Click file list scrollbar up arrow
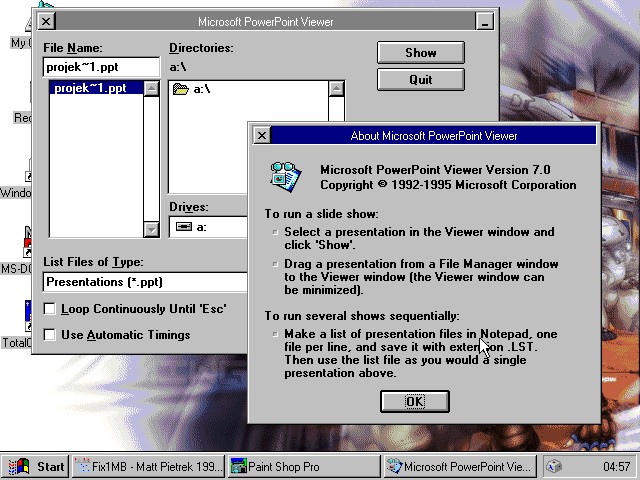This screenshot has width=640, height=480. coord(151,89)
